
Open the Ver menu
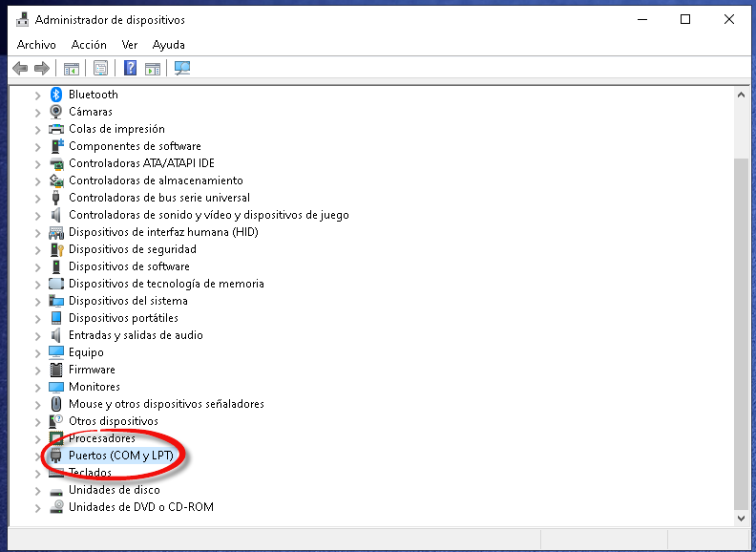(130, 45)
